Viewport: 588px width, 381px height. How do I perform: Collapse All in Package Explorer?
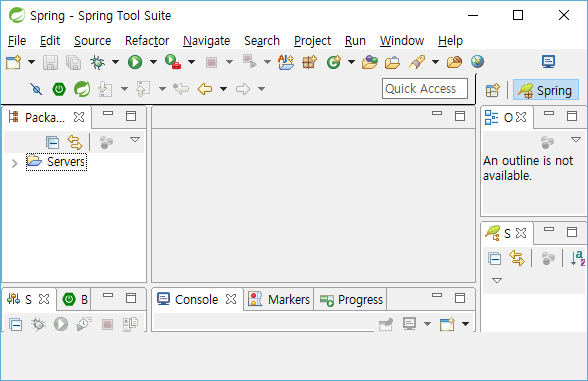52,142
